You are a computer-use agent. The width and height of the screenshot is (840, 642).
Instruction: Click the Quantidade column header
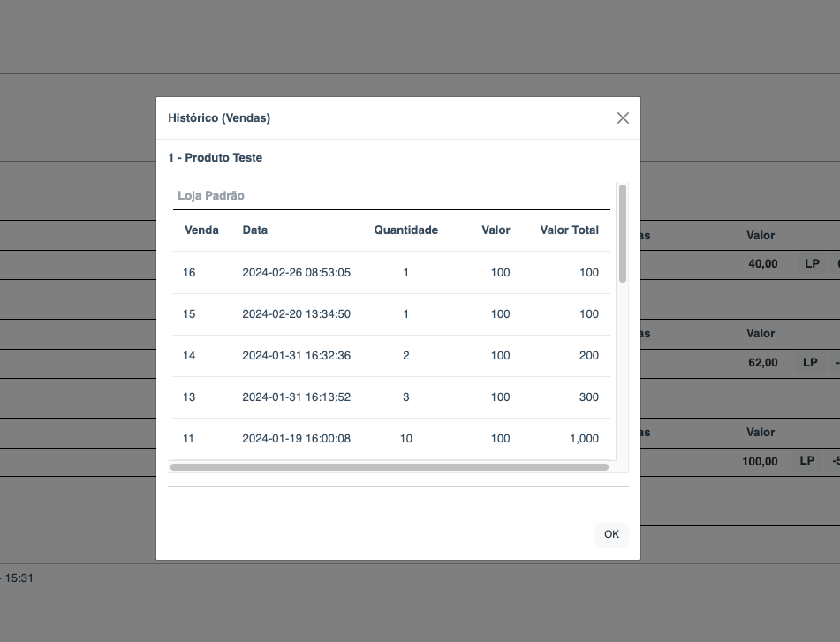[x=405, y=230]
